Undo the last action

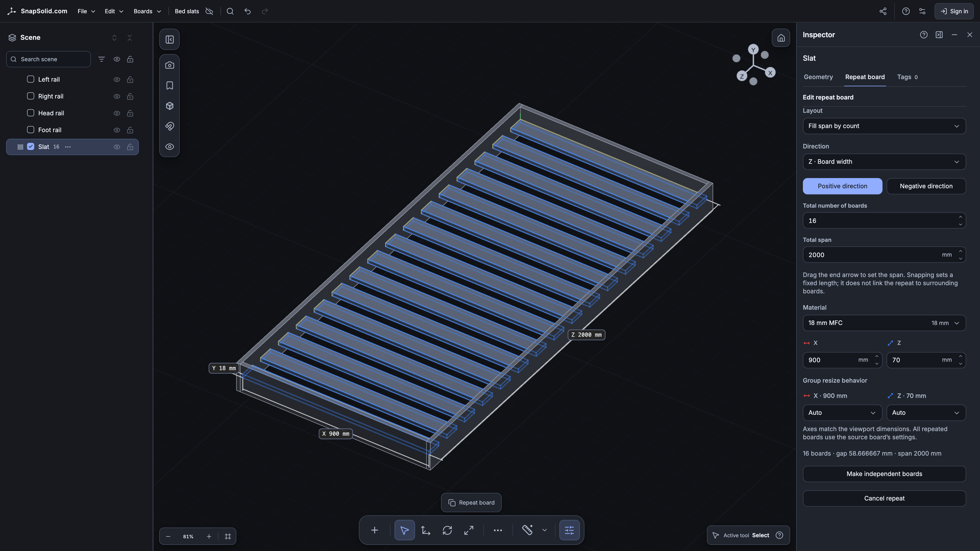[x=248, y=11]
